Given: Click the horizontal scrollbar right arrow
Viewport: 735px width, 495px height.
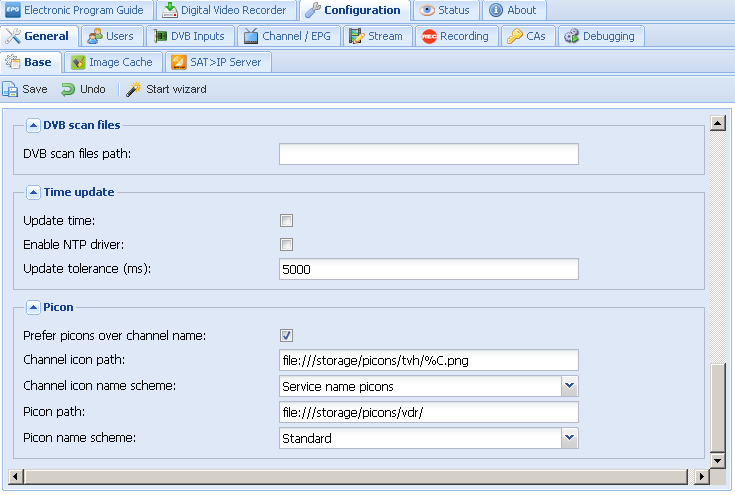Looking at the screenshot, I should click(701, 477).
